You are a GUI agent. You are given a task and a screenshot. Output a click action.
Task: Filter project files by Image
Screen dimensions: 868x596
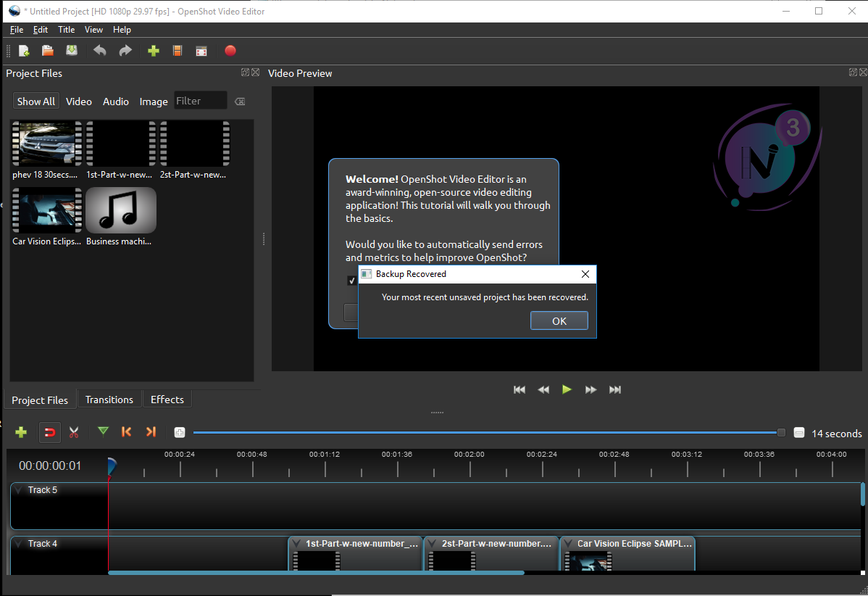point(154,102)
